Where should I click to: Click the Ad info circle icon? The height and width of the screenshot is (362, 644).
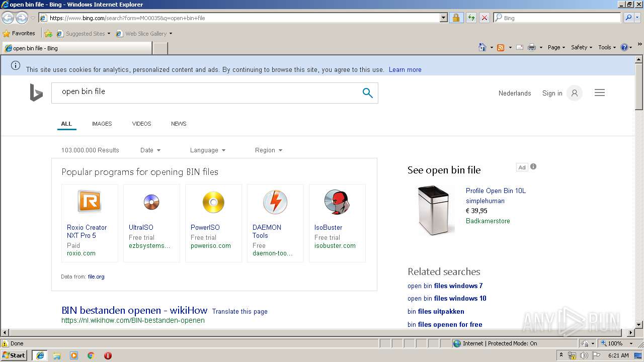(533, 166)
